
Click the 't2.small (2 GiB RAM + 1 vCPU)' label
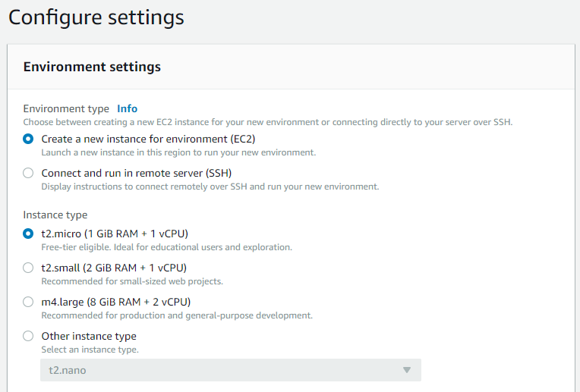point(113,268)
